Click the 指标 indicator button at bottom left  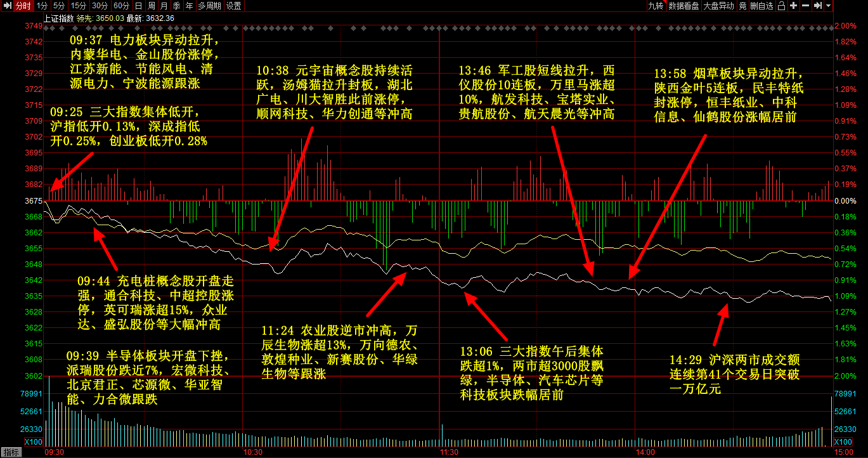[x=11, y=452]
